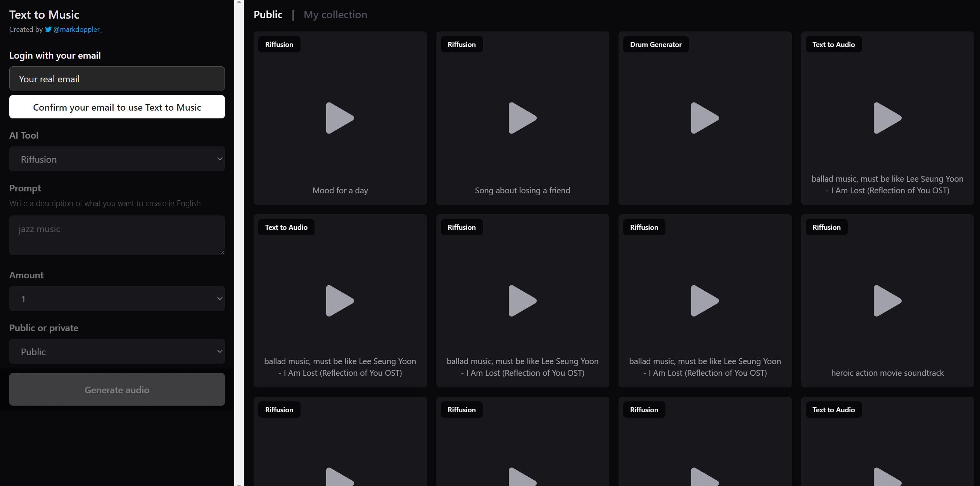Click 'Confirm your email to use Text to Music'
This screenshot has height=486, width=980.
click(x=117, y=106)
